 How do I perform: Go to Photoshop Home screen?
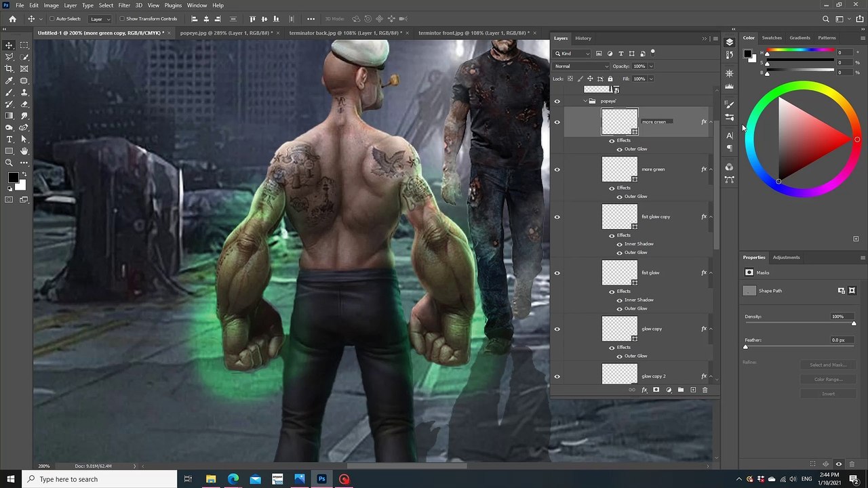click(x=12, y=19)
